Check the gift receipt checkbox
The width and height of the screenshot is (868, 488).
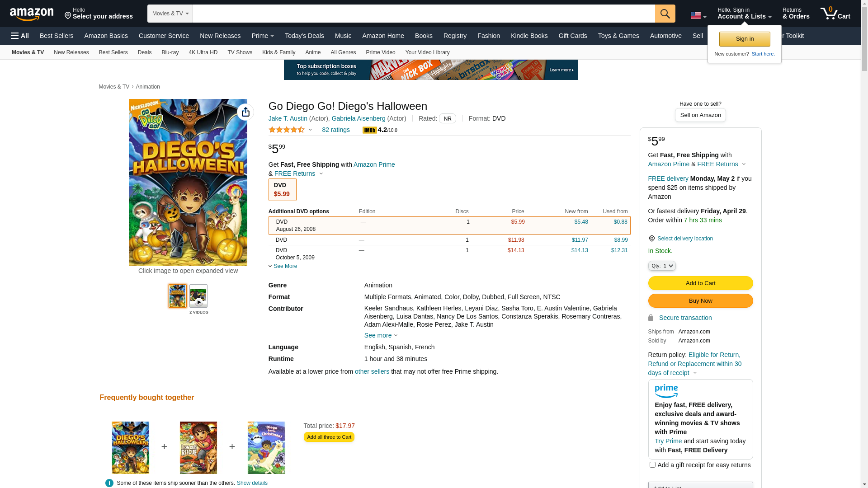[652, 465]
